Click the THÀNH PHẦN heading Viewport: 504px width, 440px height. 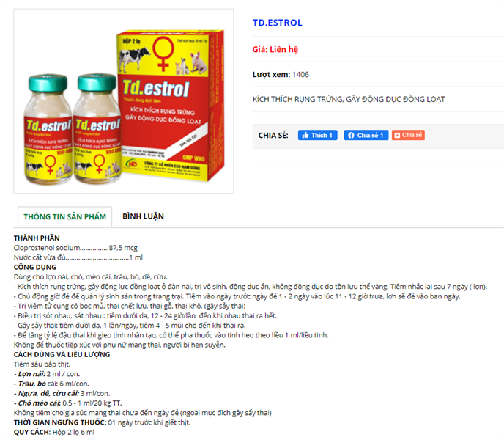click(x=37, y=238)
